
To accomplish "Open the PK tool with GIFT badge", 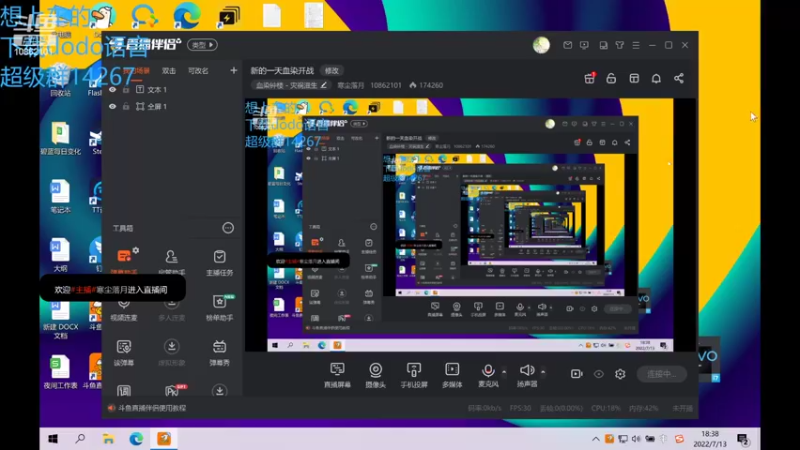I will coord(172,391).
